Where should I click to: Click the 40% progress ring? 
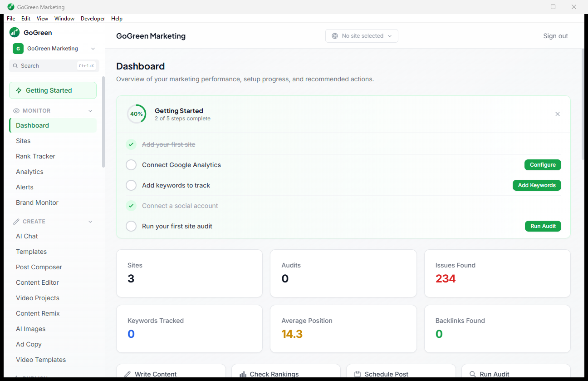coord(137,114)
